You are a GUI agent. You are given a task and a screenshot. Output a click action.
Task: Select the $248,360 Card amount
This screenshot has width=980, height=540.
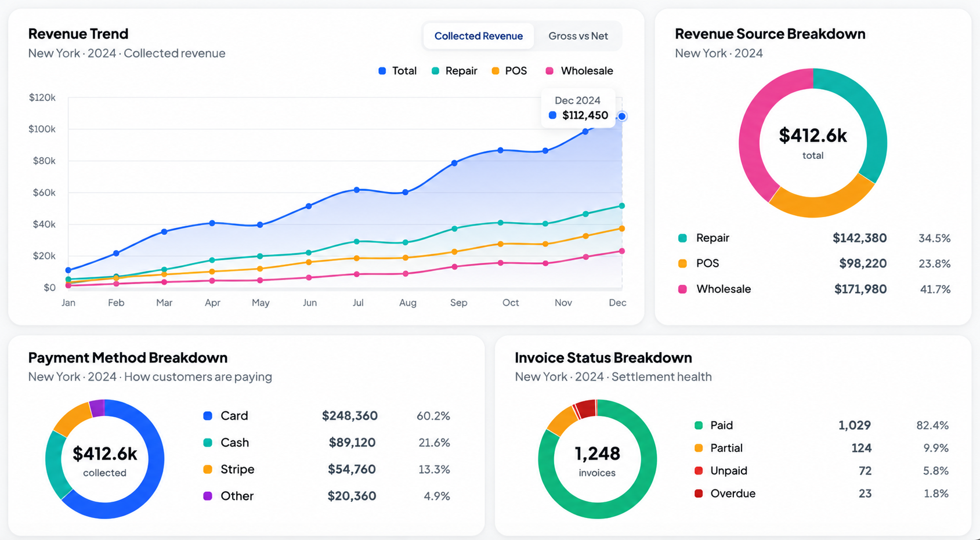click(350, 416)
